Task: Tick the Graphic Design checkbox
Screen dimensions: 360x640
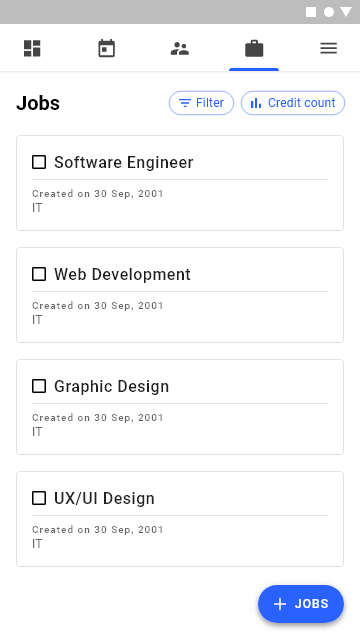Action: pos(39,386)
